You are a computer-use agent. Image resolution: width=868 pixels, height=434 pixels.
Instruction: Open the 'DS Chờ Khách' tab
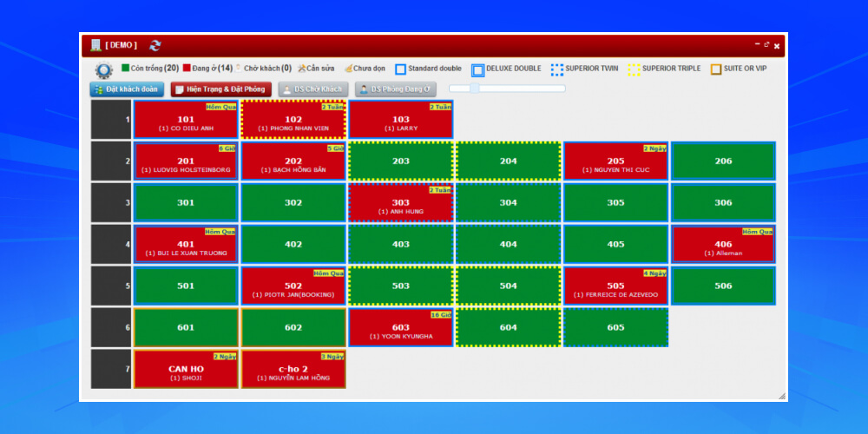pos(313,89)
